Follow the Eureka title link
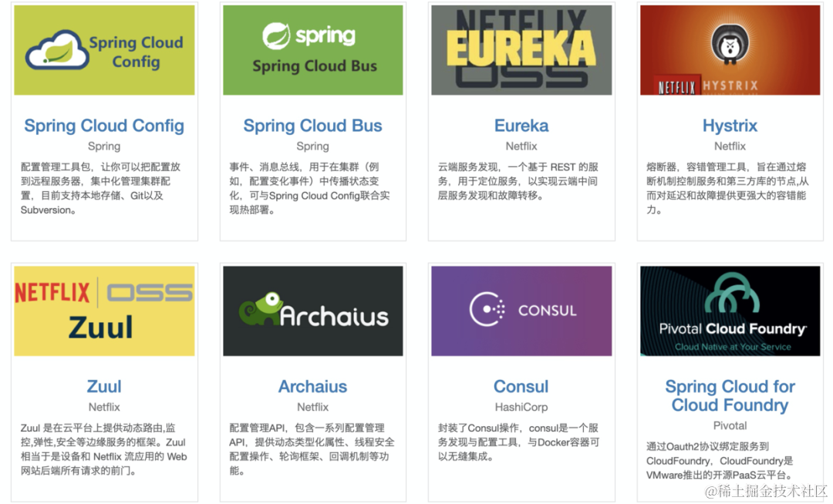Image resolution: width=833 pixels, height=504 pixels. [x=521, y=126]
